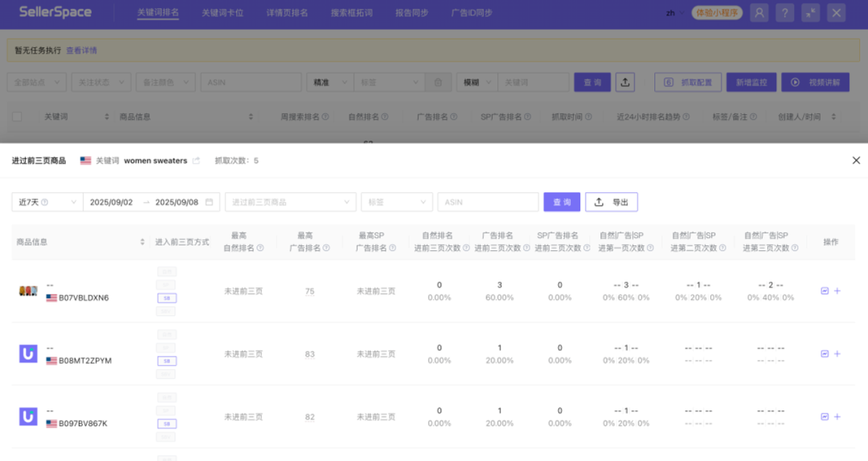This screenshot has height=461, width=868.
Task: Switch to 关键词排名 tab
Action: [158, 13]
